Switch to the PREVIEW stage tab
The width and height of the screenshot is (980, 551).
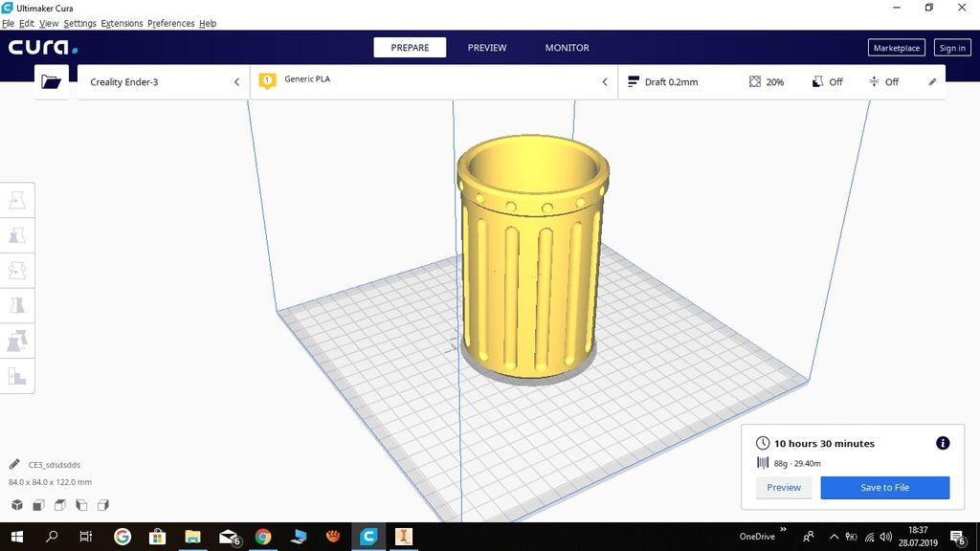tap(487, 48)
